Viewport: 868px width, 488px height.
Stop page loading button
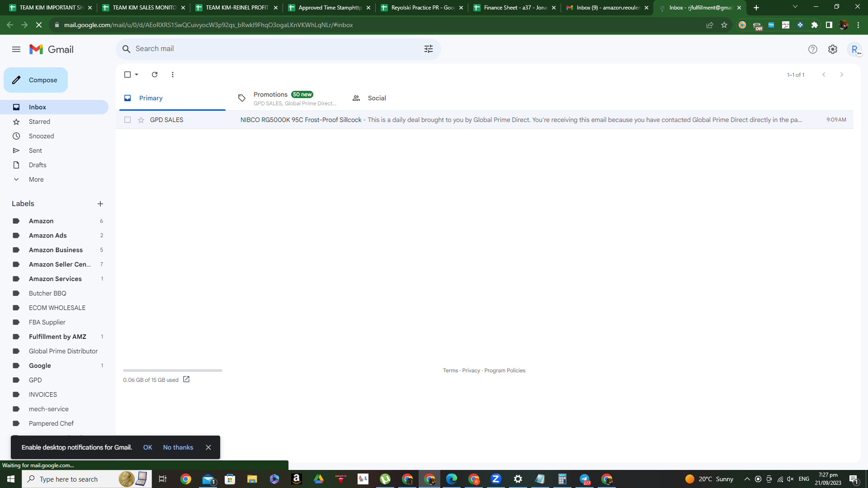[x=39, y=25]
